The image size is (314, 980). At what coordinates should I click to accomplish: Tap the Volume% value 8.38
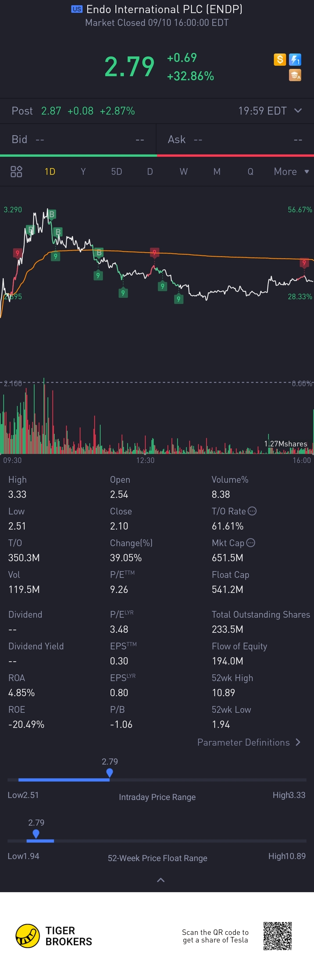coord(221,494)
